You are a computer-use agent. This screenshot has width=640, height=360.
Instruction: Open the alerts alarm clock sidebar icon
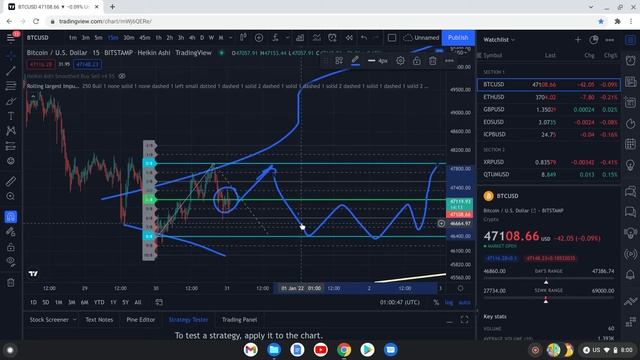(x=630, y=60)
